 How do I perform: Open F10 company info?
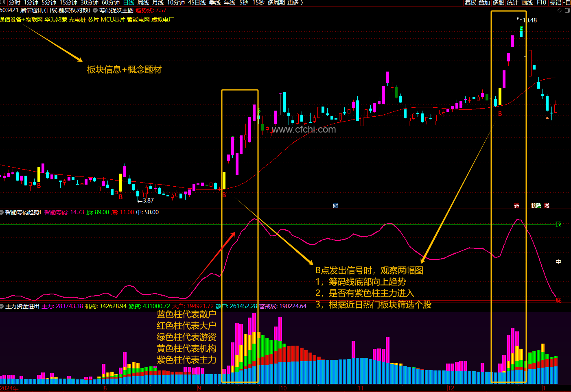point(542,2)
